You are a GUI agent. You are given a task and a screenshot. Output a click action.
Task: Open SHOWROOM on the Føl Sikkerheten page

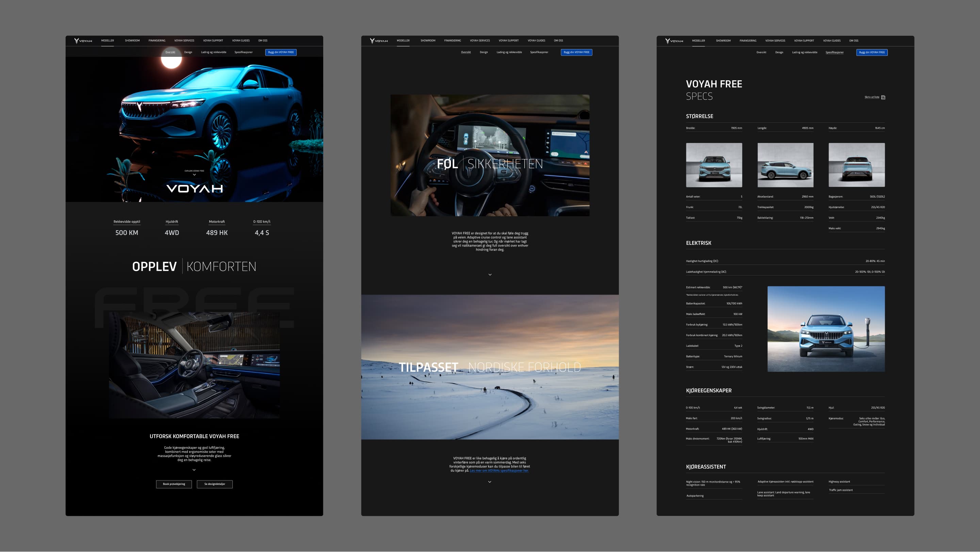point(428,41)
